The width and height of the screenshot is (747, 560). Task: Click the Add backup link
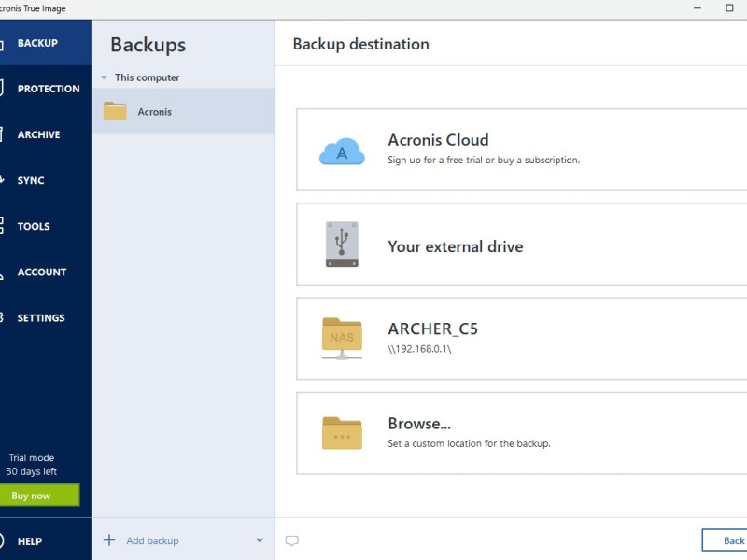pos(152,540)
